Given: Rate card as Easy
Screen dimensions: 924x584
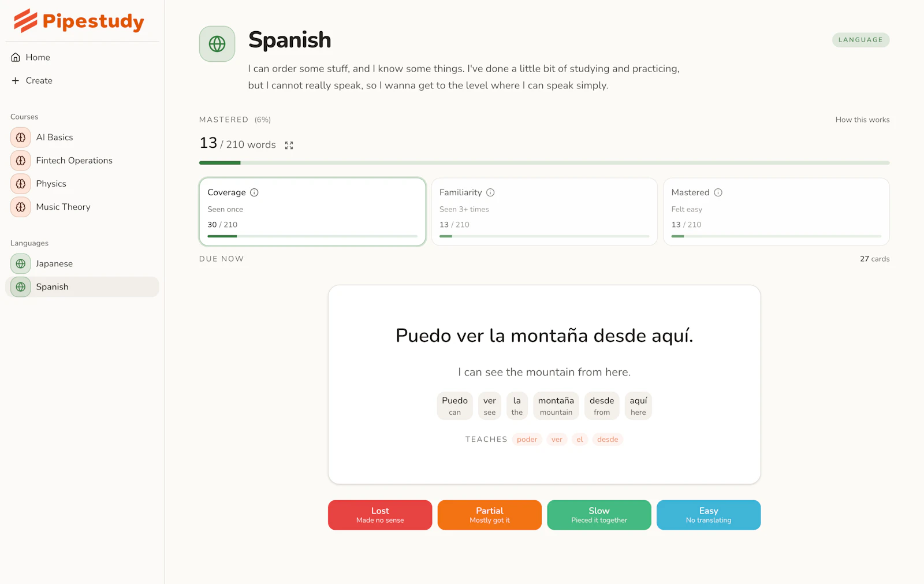Looking at the screenshot, I should click(x=709, y=515).
